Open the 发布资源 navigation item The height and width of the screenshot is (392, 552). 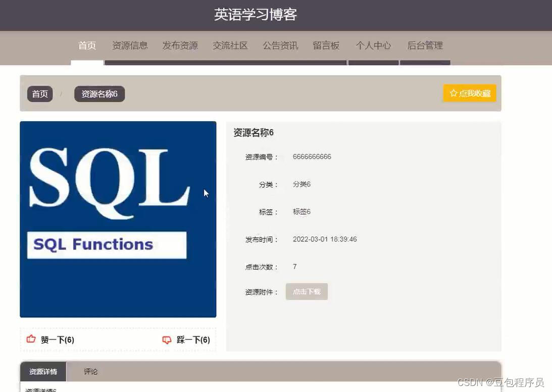pyautogui.click(x=180, y=45)
